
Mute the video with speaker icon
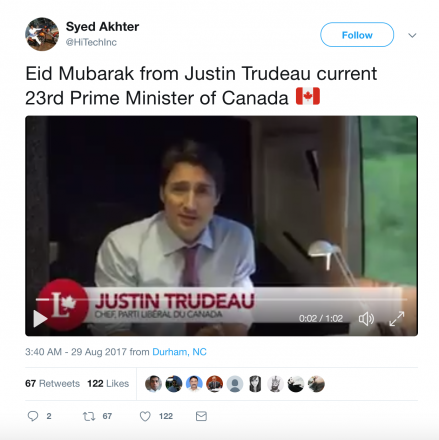click(x=366, y=319)
